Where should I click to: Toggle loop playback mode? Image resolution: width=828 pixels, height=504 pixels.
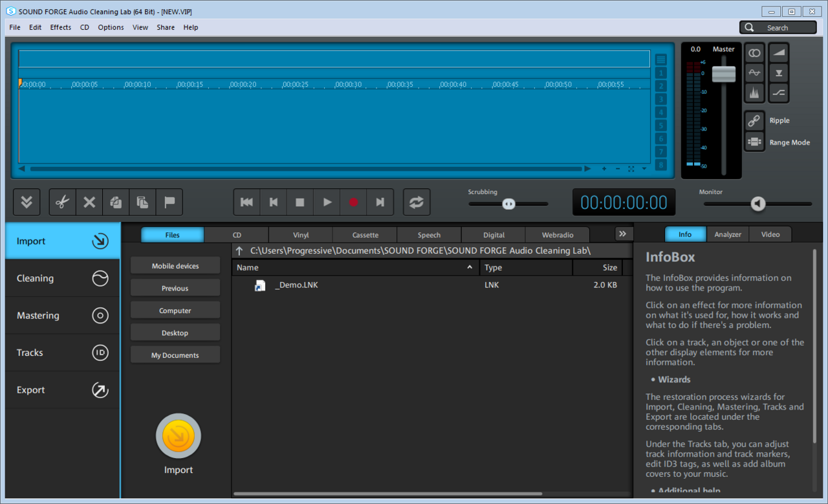(417, 203)
